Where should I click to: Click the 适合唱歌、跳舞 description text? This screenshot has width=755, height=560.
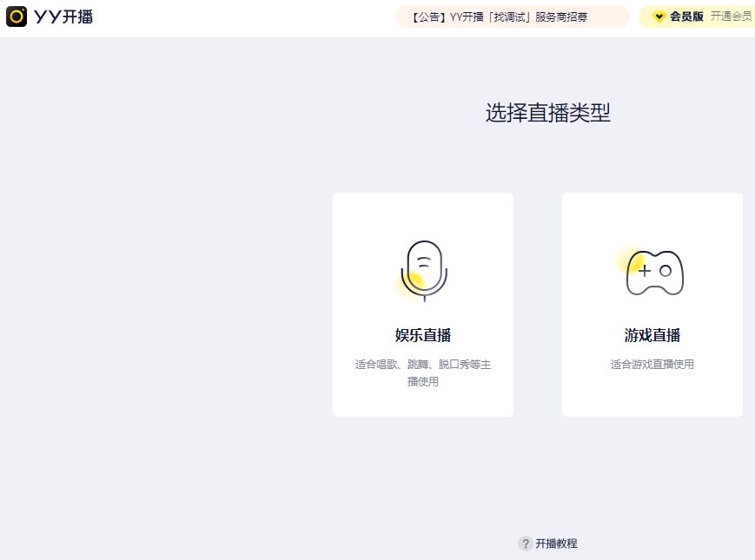point(422,365)
